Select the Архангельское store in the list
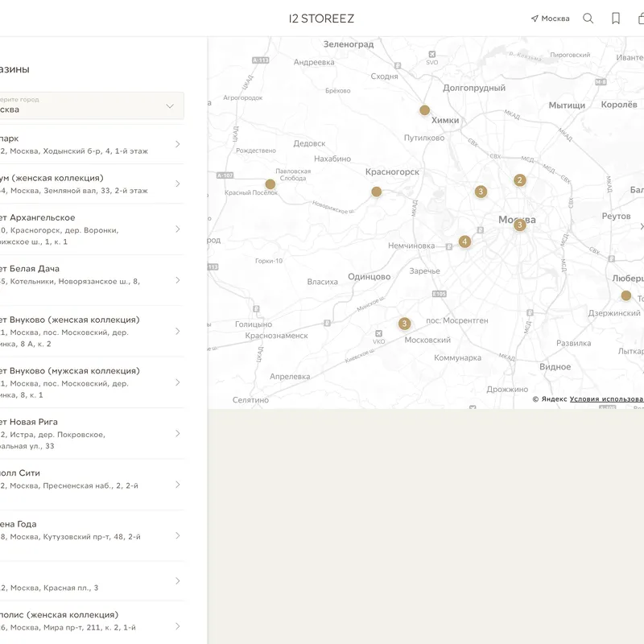Image resolution: width=644 pixels, height=644 pixels. tap(80, 229)
